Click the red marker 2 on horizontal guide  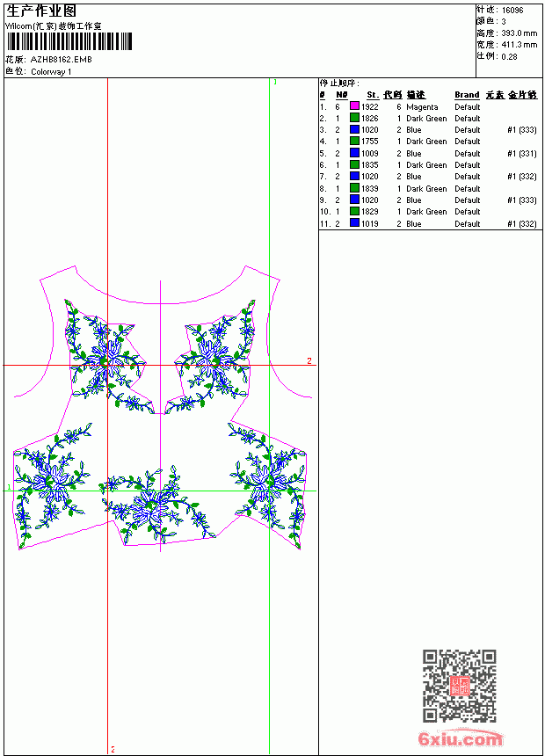309,360
